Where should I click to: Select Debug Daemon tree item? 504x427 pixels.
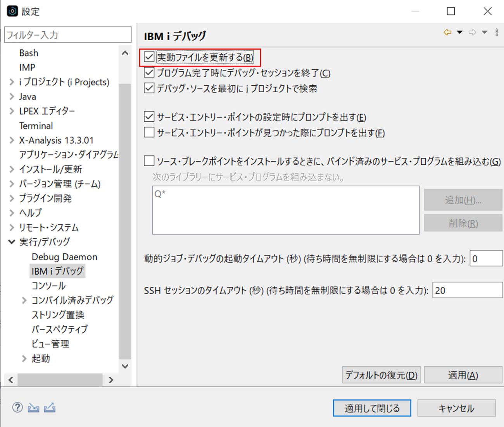click(x=64, y=257)
